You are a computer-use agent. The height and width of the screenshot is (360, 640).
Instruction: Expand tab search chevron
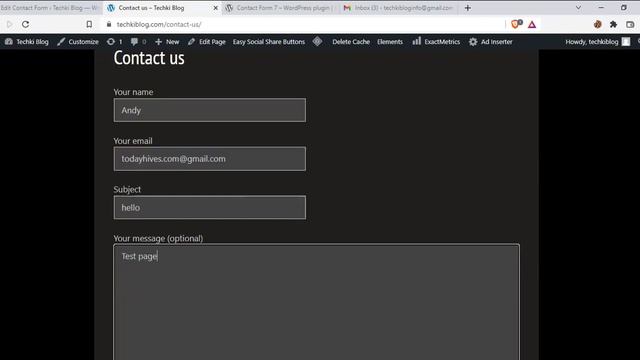pos(578,8)
